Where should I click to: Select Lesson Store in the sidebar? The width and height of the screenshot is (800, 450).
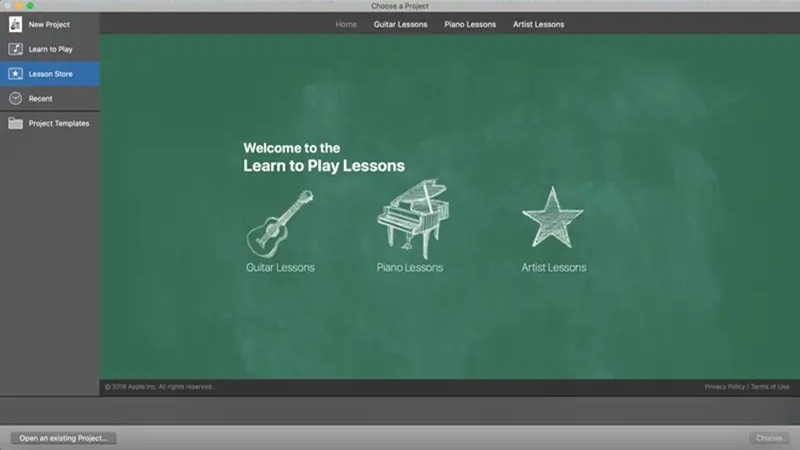coord(49,74)
